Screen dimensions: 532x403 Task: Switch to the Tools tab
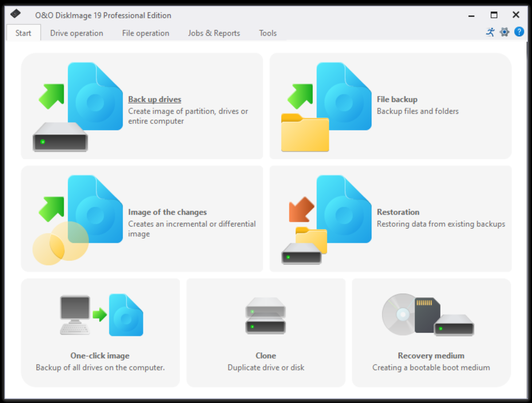268,33
